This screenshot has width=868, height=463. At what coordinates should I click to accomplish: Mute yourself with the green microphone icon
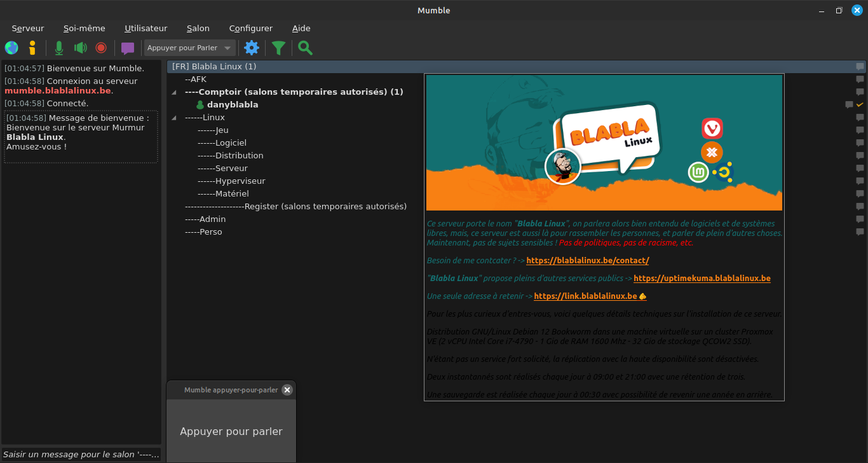tap(59, 48)
